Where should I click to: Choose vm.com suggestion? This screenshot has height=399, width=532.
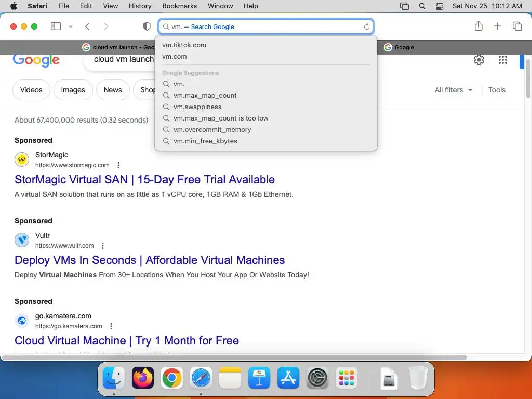point(266,56)
